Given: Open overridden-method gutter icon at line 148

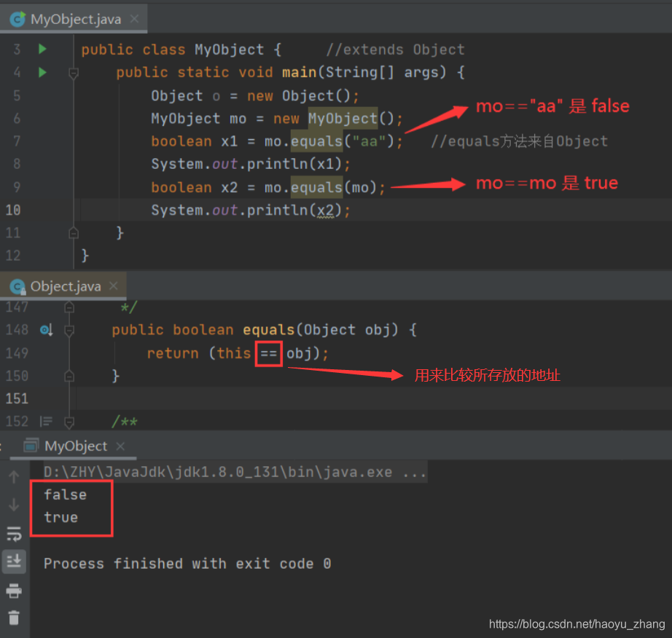Looking at the screenshot, I should 47,330.
